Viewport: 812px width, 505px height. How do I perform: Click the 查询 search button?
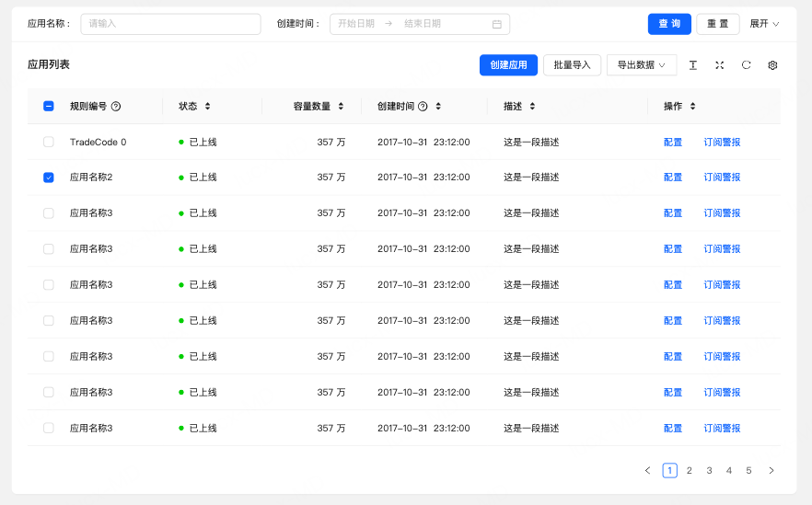pos(669,24)
